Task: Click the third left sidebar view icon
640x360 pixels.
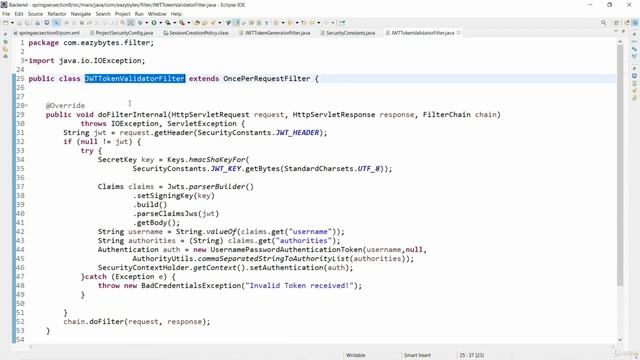Action: coord(5,56)
